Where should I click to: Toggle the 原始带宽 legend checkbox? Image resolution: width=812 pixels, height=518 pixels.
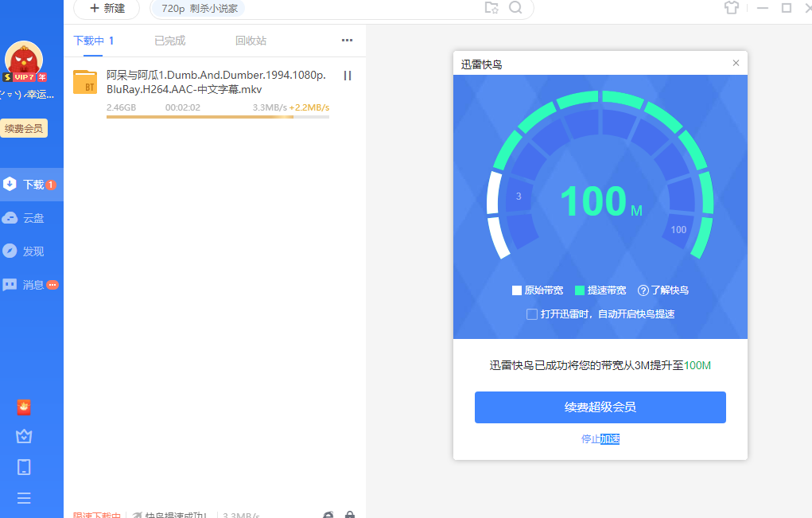(516, 290)
